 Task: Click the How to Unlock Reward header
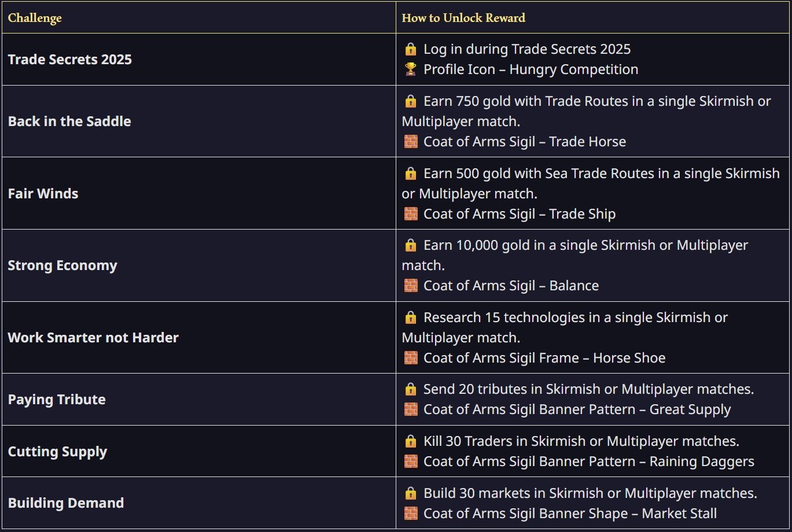(463, 18)
